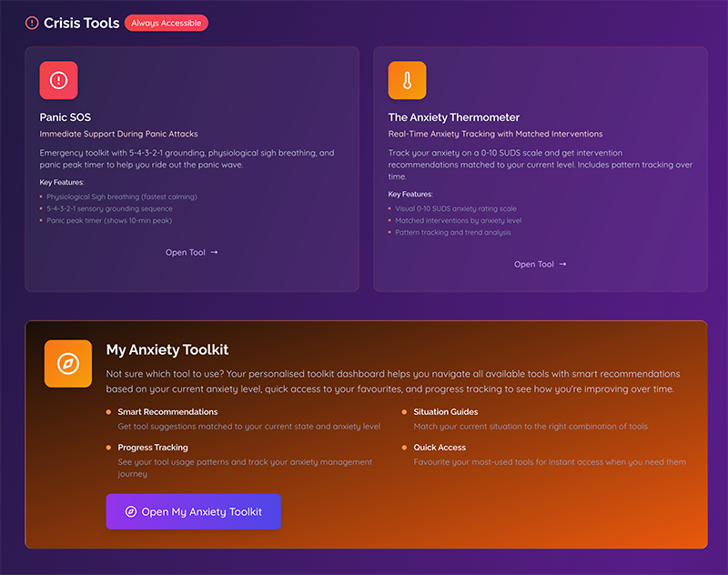Image resolution: width=728 pixels, height=575 pixels.
Task: Click the orange thermometer icon
Action: (x=407, y=80)
